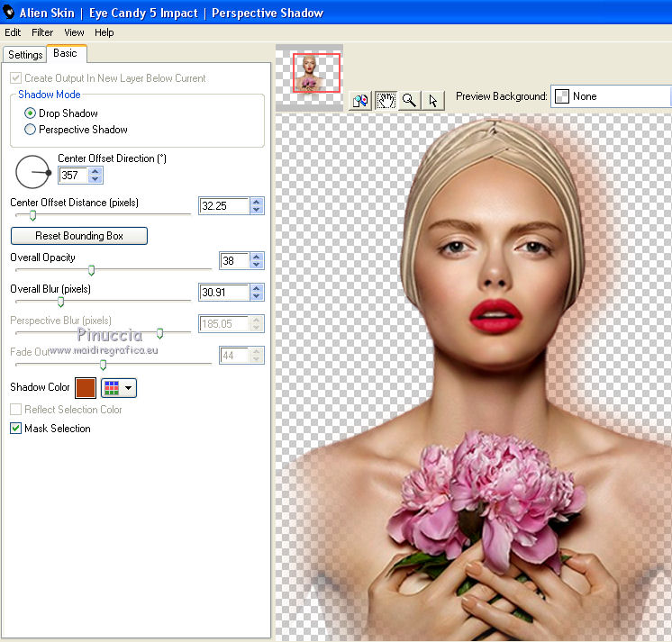Click the Alien Skin title bar icon
This screenshot has height=642, width=672.
pos(9,13)
